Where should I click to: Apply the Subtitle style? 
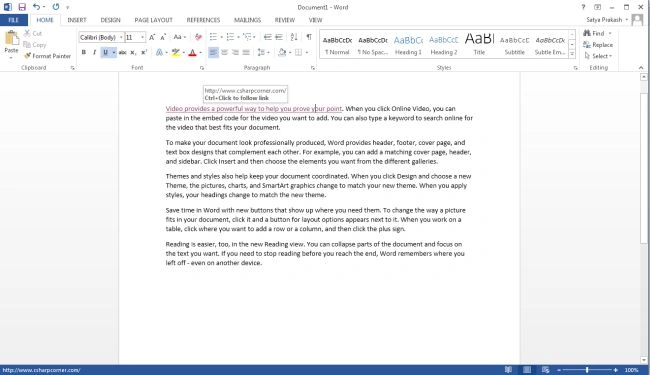[x=514, y=45]
